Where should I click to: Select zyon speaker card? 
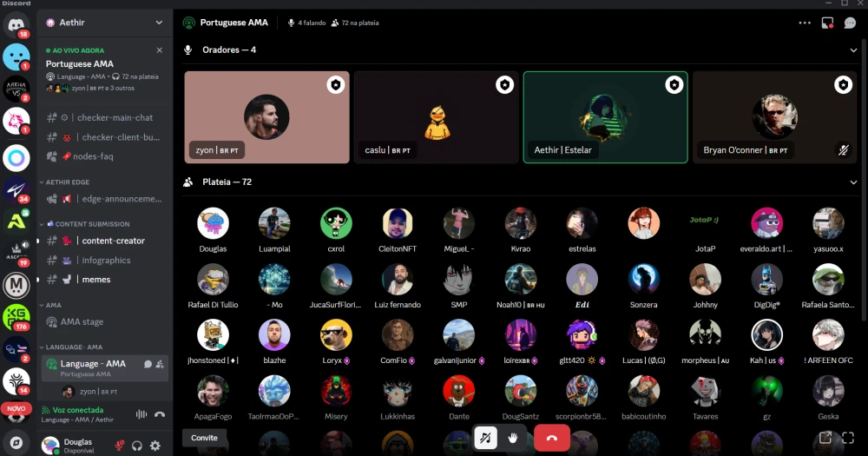tap(266, 117)
